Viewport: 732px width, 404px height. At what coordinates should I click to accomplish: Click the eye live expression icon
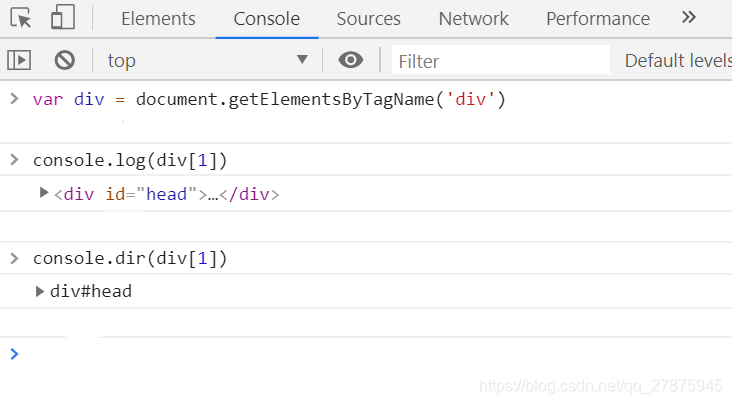(351, 60)
